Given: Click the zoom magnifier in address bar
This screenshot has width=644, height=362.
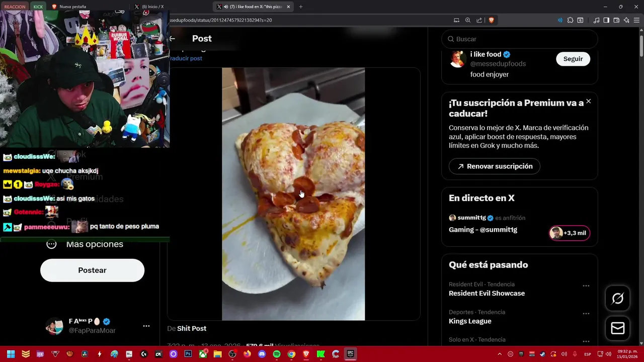Looking at the screenshot, I should pyautogui.click(x=468, y=20).
